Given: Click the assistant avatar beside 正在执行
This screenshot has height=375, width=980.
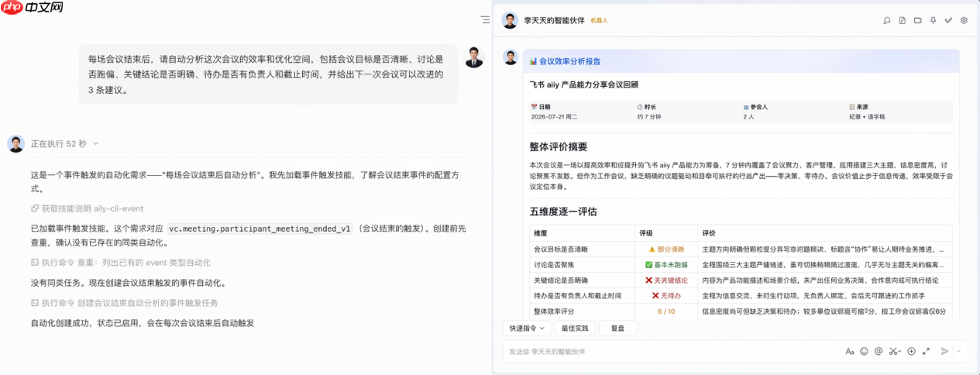Looking at the screenshot, I should click(15, 143).
